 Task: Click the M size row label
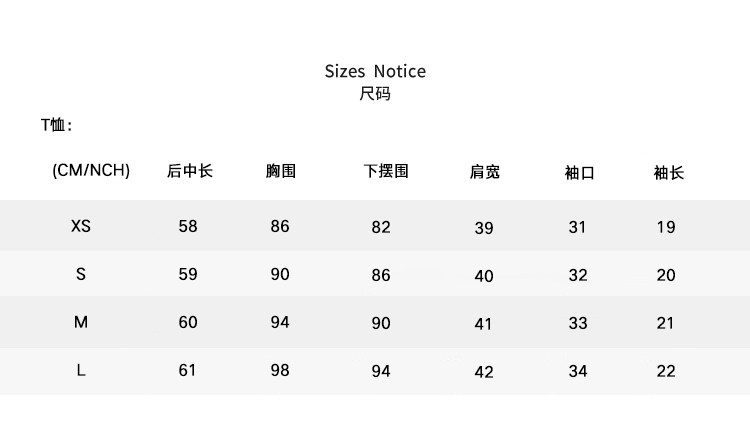click(81, 323)
